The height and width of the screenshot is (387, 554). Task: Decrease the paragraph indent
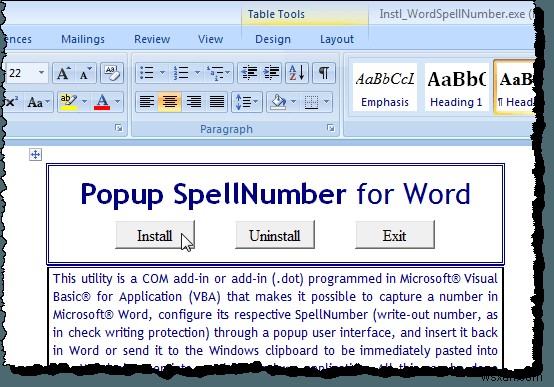249,73
